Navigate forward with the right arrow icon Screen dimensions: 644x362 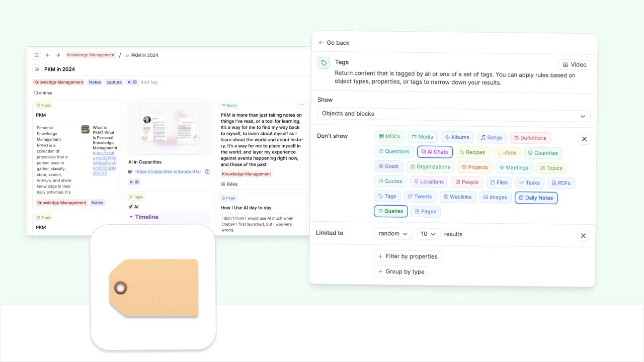pyautogui.click(x=57, y=55)
